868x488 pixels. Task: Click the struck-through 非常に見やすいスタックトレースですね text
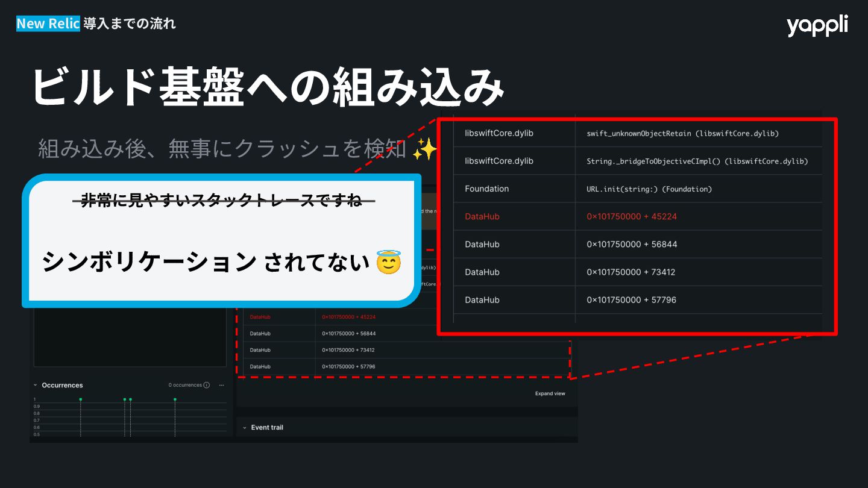tap(222, 201)
